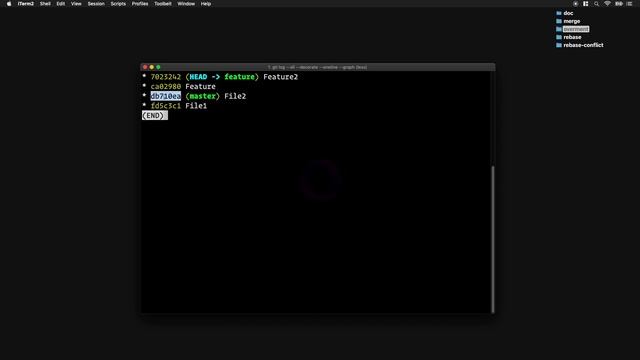The width and height of the screenshot is (640, 360).
Task: Click the selected hash db710ea
Action: pos(166,96)
